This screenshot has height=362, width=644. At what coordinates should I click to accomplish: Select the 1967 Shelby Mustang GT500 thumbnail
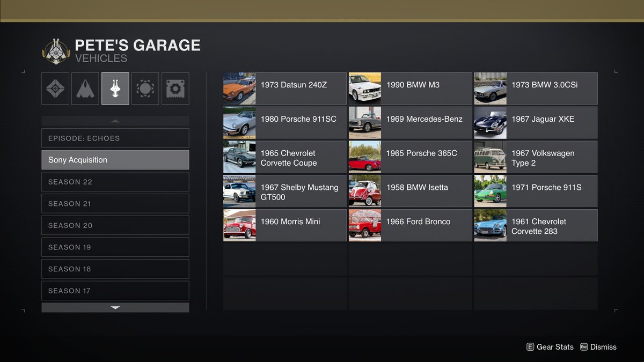(x=239, y=191)
